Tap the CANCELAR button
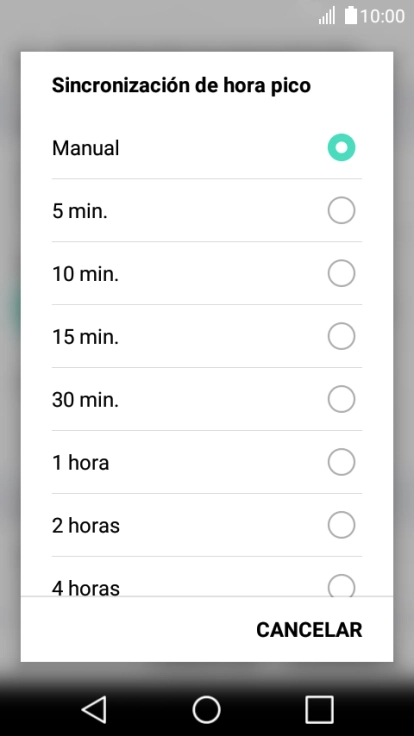414x736 pixels. (309, 630)
